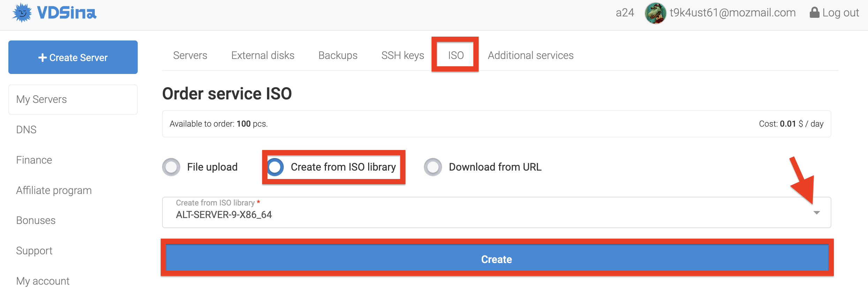Image resolution: width=868 pixels, height=300 pixels.
Task: Open My Servers in the sidebar
Action: (73, 99)
